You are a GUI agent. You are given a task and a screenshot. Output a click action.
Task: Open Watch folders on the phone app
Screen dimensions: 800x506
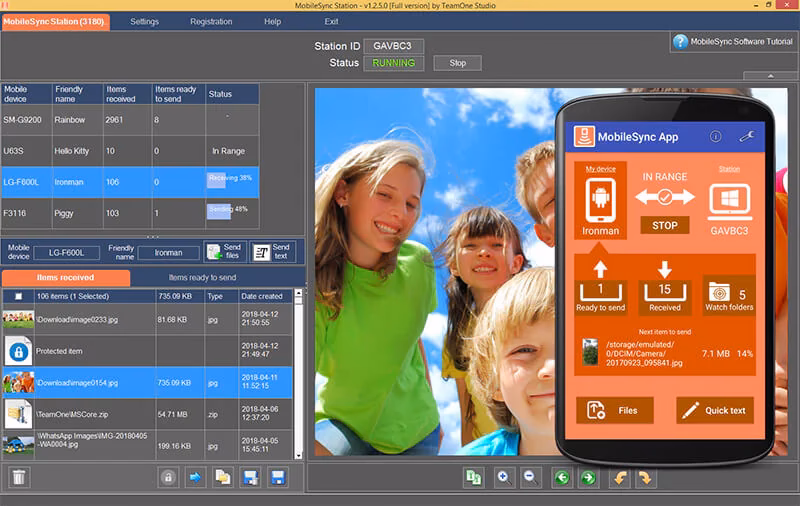pos(729,296)
